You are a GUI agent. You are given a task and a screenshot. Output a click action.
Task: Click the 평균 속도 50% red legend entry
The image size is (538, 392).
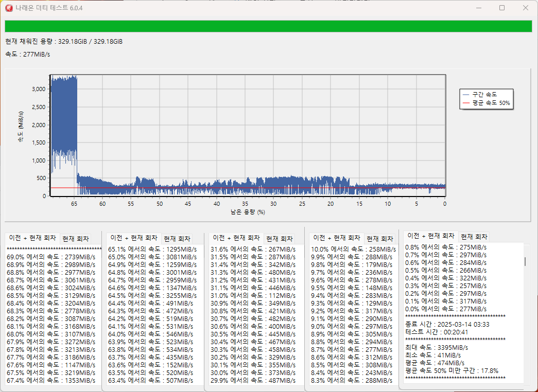(x=486, y=103)
